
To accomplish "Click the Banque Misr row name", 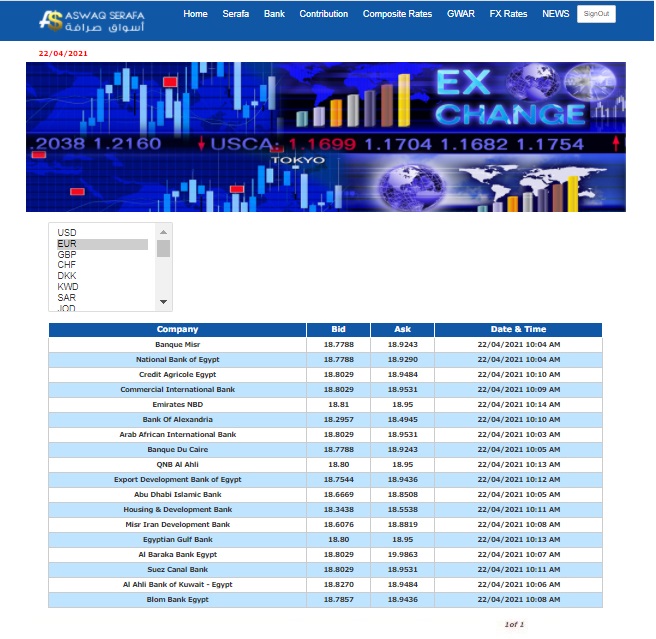I will 177,344.
